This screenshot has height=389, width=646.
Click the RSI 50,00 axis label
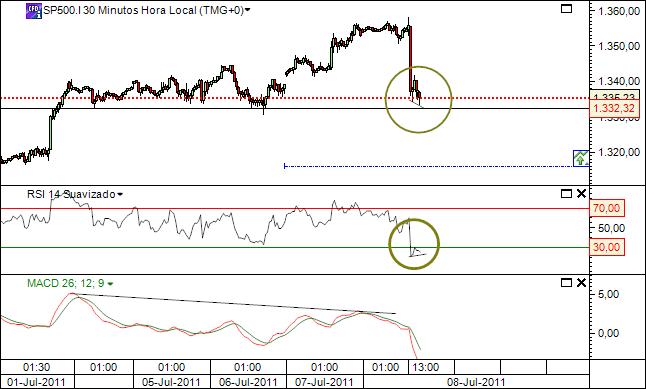pos(610,228)
